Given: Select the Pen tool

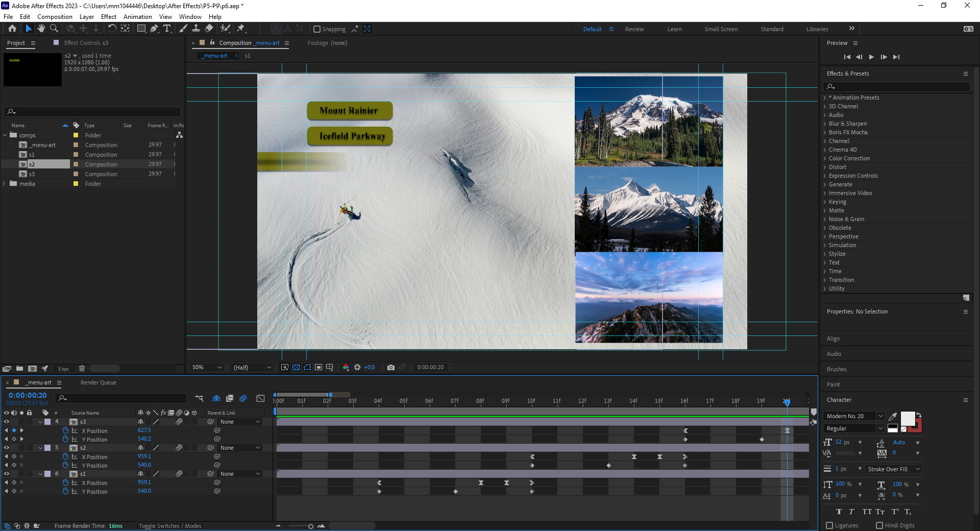Looking at the screenshot, I should point(155,29).
